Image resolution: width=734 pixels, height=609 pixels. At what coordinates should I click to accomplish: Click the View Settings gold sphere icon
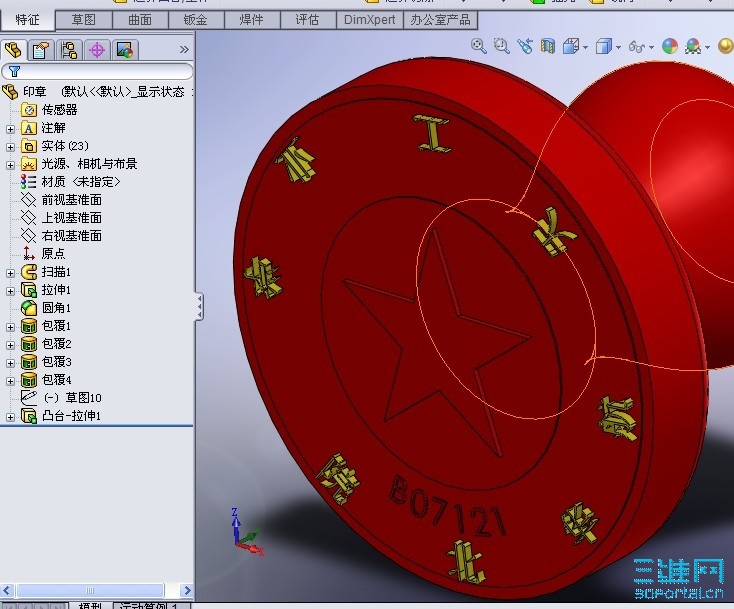(x=725, y=46)
